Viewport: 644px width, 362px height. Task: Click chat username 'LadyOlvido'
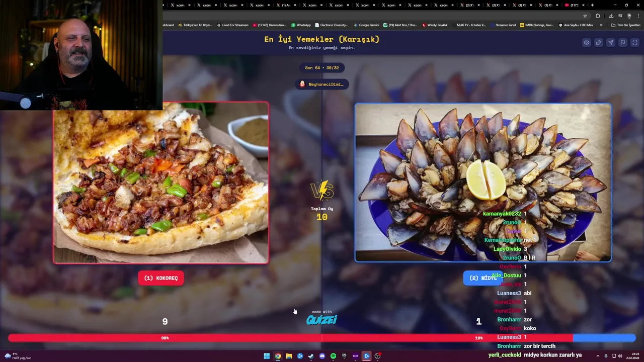point(507,249)
